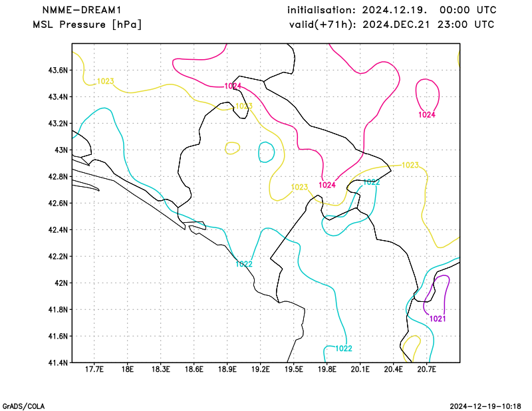This screenshot has height=411, width=532.
Task: Select the 42.2N latitude axis label
Action: [58, 256]
